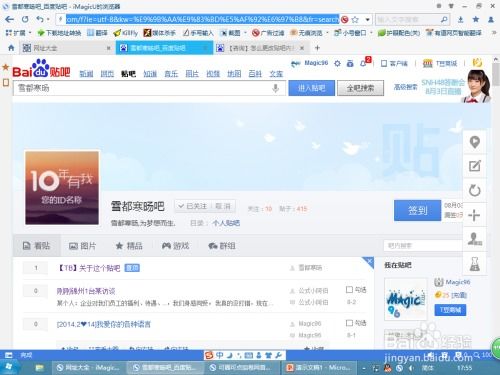
Task: Select the 图片 tab
Action: (x=82, y=246)
